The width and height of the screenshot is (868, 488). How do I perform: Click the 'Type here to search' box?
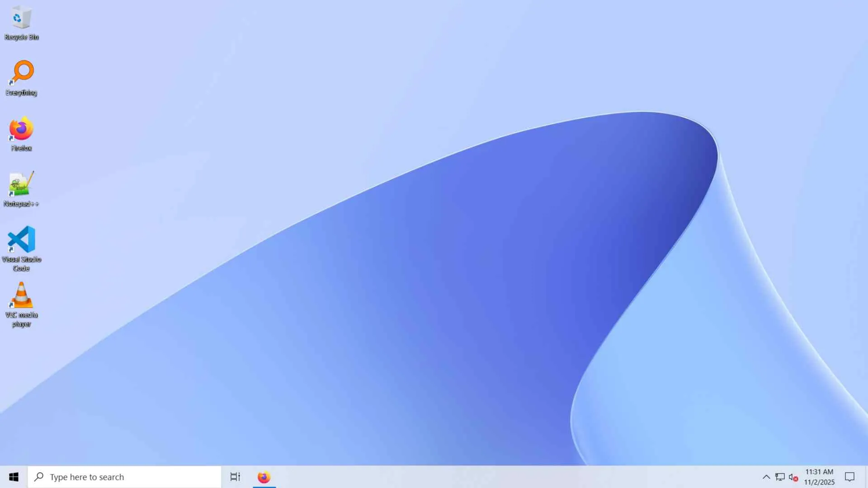click(x=131, y=477)
